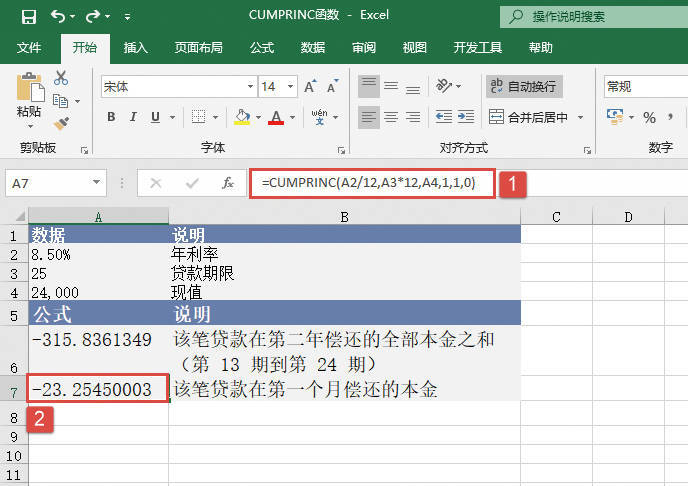The width and height of the screenshot is (688, 486).
Task: Open the 文件 (File) menu
Action: coord(30,47)
